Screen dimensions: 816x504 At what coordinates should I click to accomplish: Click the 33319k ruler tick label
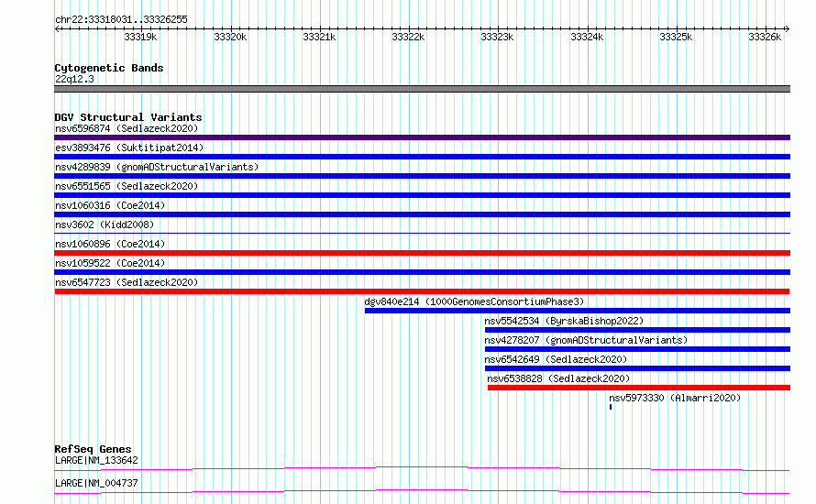[140, 37]
